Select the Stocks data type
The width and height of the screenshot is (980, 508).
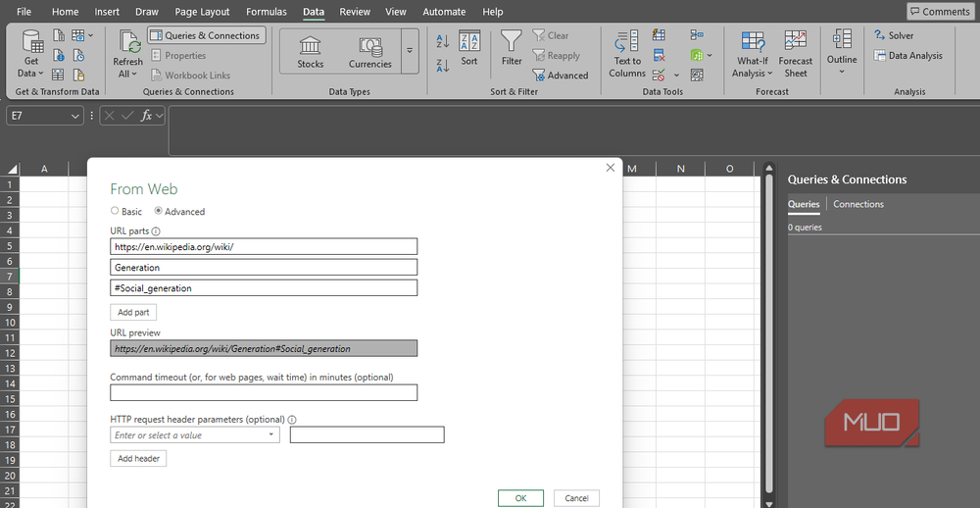[310, 51]
